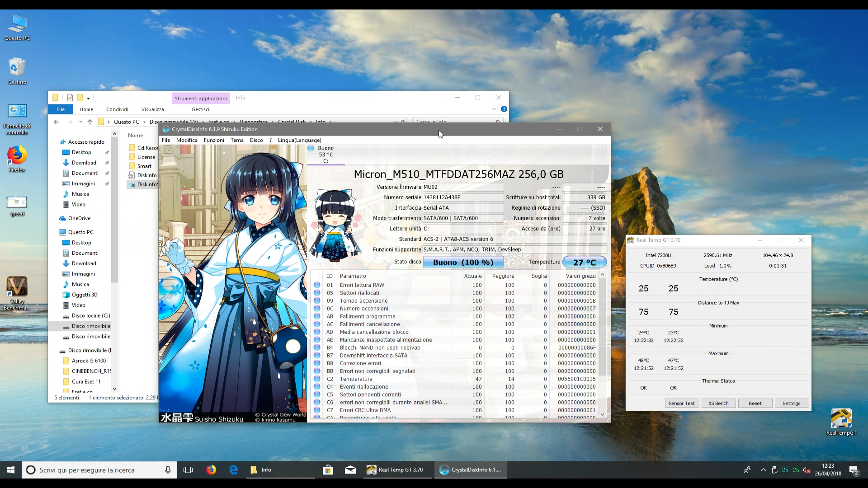The image size is (868, 488).
Task: Open Microsoft Store from the taskbar
Action: pyautogui.click(x=328, y=470)
